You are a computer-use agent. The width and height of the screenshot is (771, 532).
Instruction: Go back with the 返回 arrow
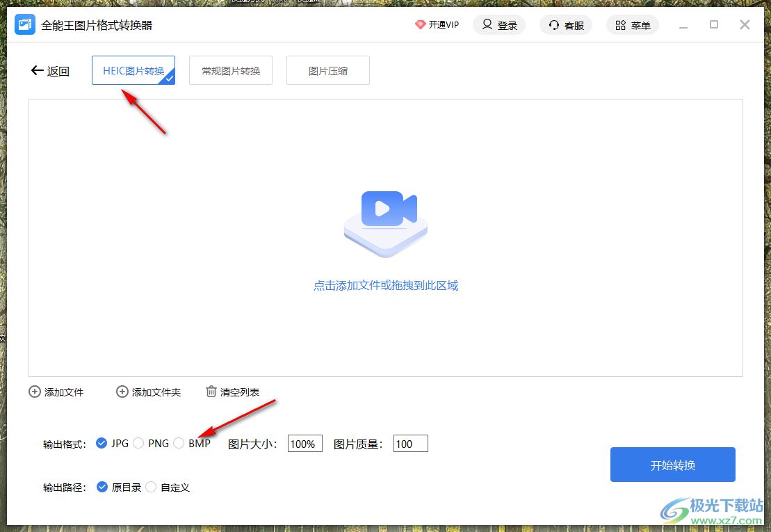50,71
